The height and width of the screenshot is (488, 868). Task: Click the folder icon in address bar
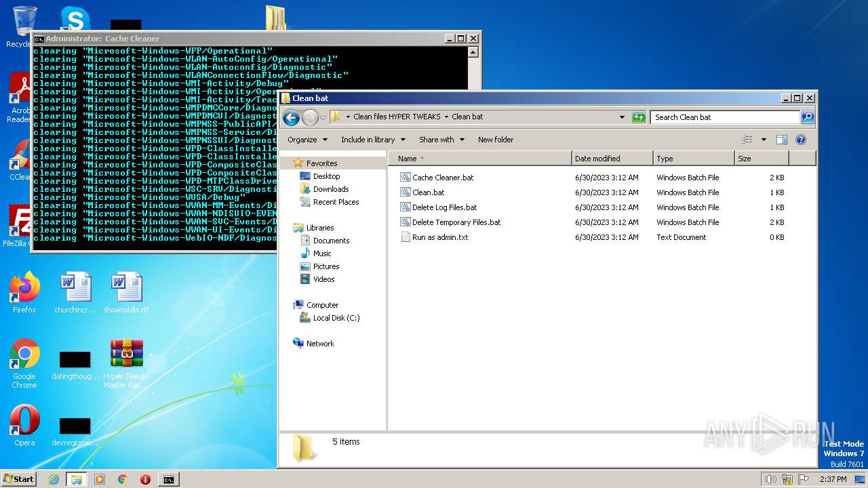[x=335, y=117]
